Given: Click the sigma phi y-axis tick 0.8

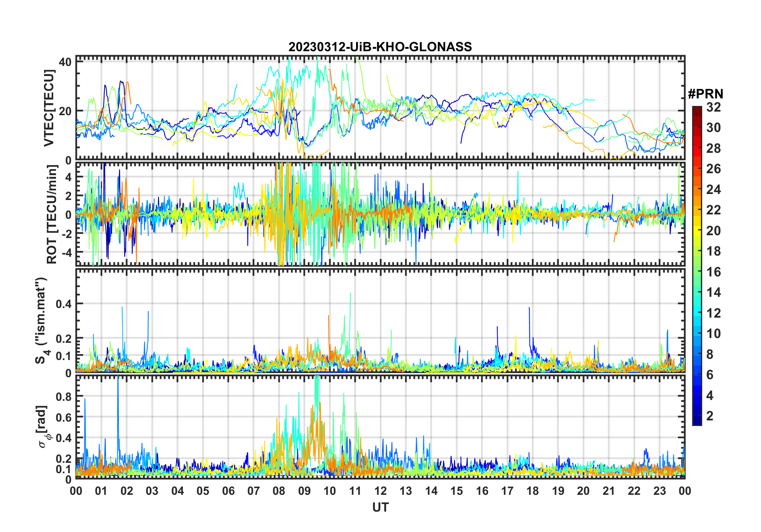Looking at the screenshot, I should click(x=64, y=396).
